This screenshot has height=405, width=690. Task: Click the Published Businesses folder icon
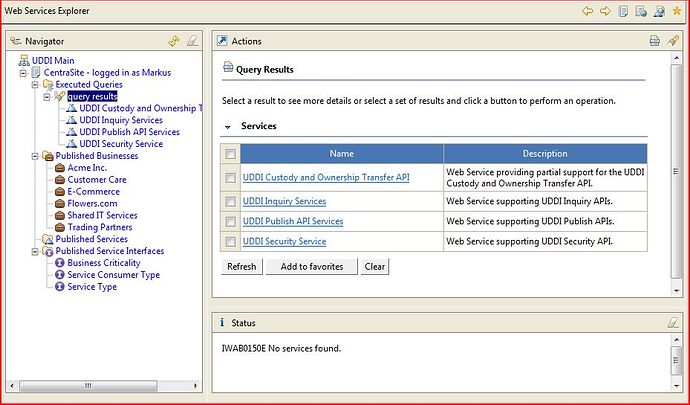click(x=48, y=155)
